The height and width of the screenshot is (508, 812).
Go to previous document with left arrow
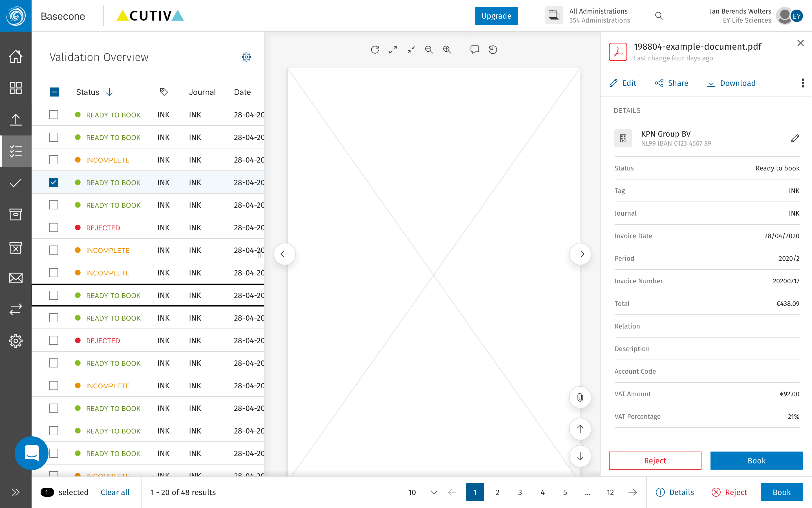[x=284, y=254]
